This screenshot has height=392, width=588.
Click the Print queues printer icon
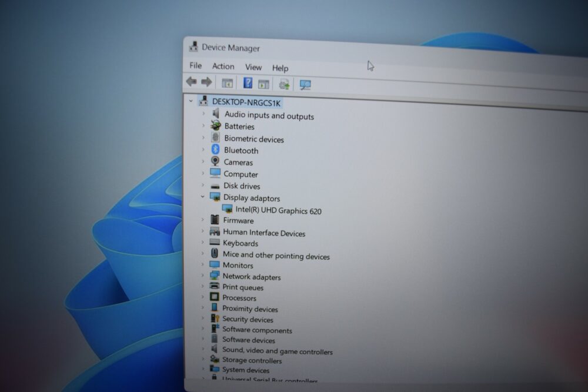[x=215, y=286]
